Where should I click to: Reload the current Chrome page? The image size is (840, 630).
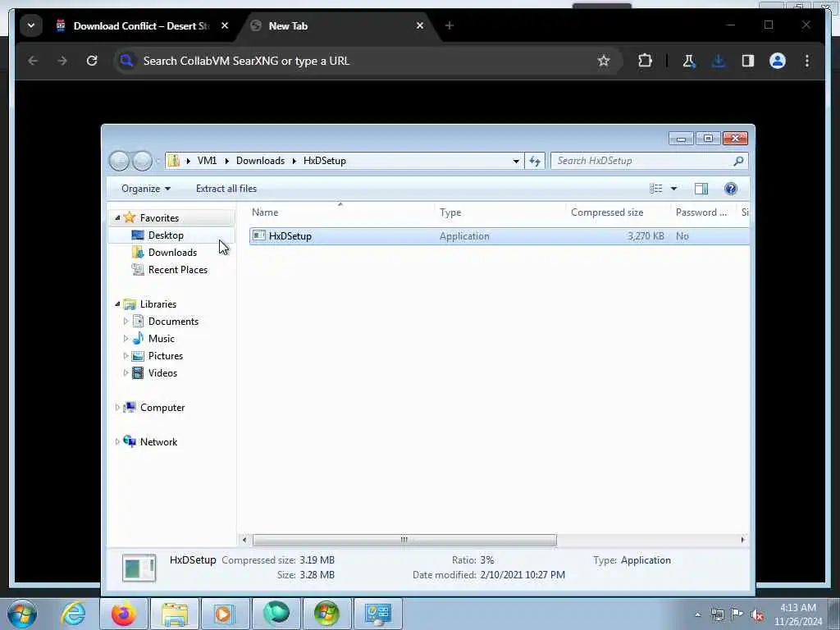coord(92,61)
